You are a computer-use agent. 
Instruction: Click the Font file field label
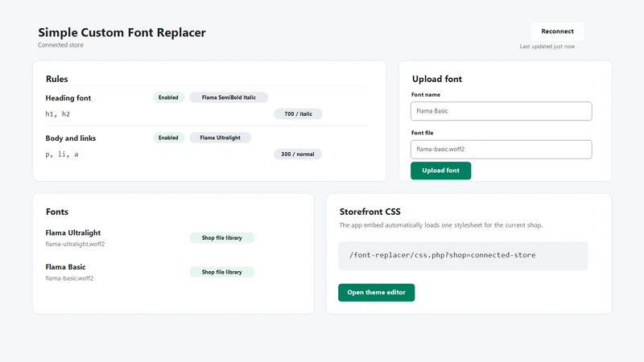tap(422, 133)
